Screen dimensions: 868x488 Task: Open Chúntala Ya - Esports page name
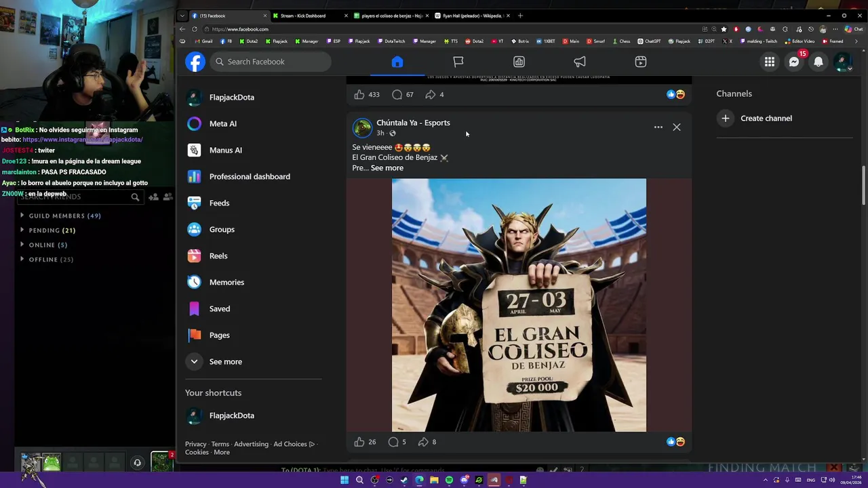(x=413, y=123)
